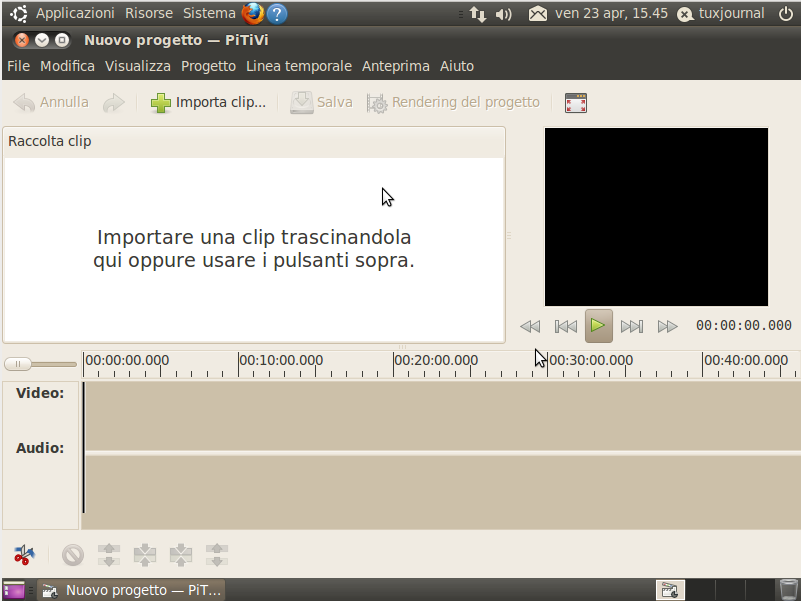Open the Linea temporale menu
Screen dimensions: 801x601
[x=299, y=66]
